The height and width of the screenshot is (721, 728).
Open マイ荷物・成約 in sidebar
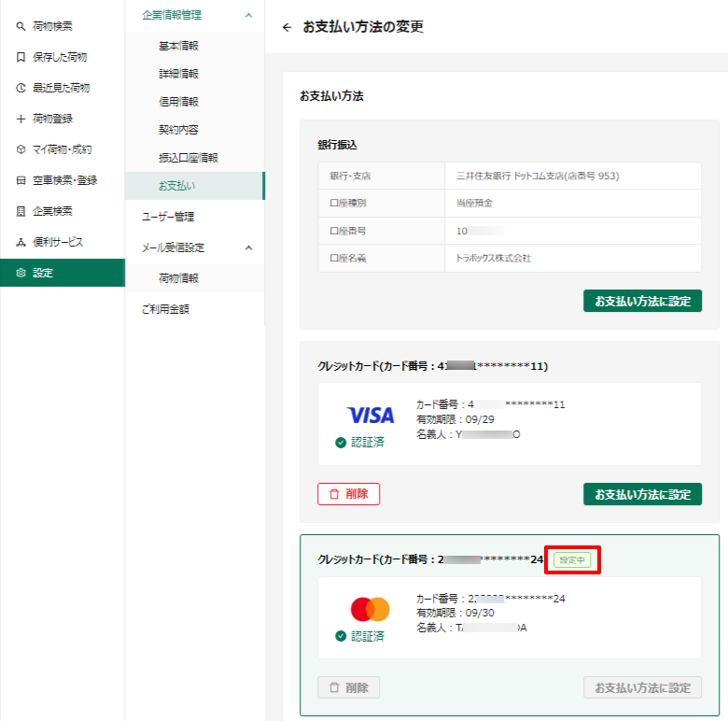point(63,149)
